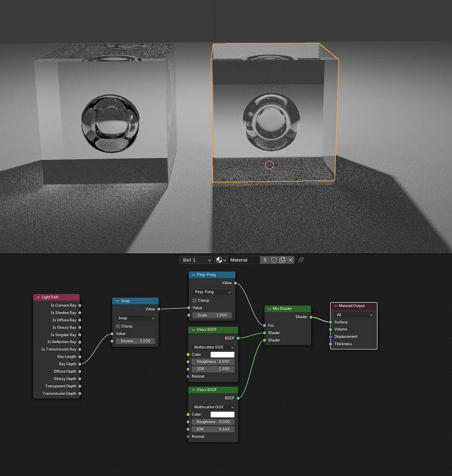Open the Ping-Pong operation dropdown
The image size is (452, 476).
[212, 292]
